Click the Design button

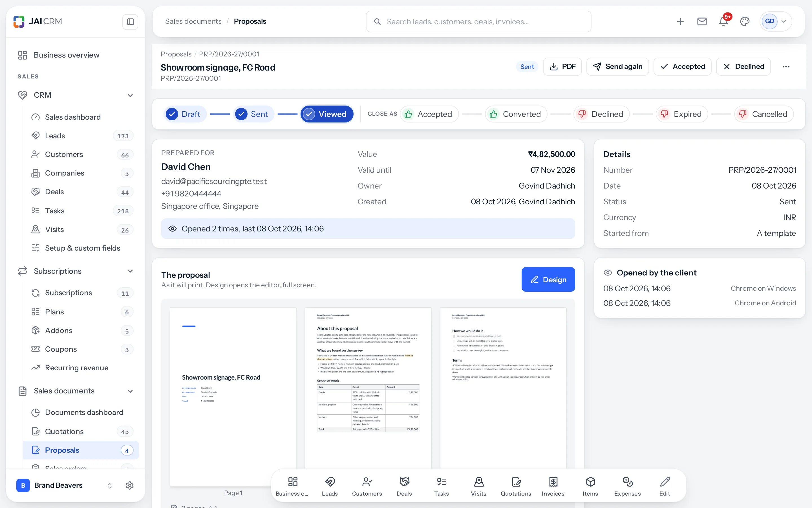(x=548, y=279)
